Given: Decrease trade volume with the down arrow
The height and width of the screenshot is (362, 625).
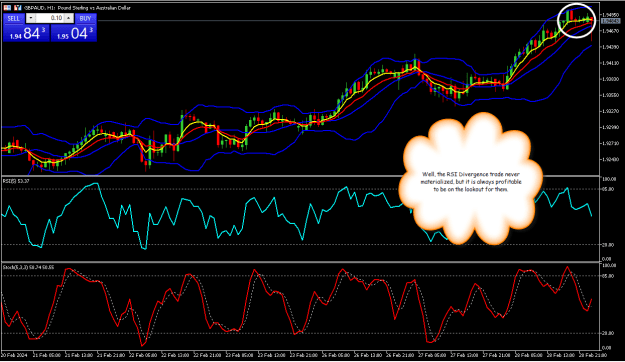Looking at the screenshot, I should pyautogui.click(x=31, y=18).
